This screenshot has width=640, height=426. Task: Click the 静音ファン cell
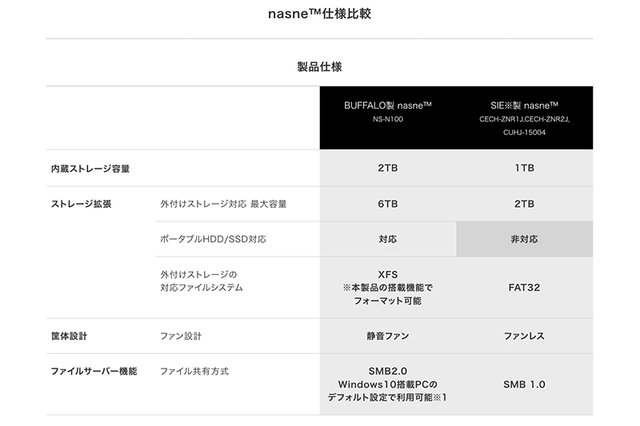point(388,336)
